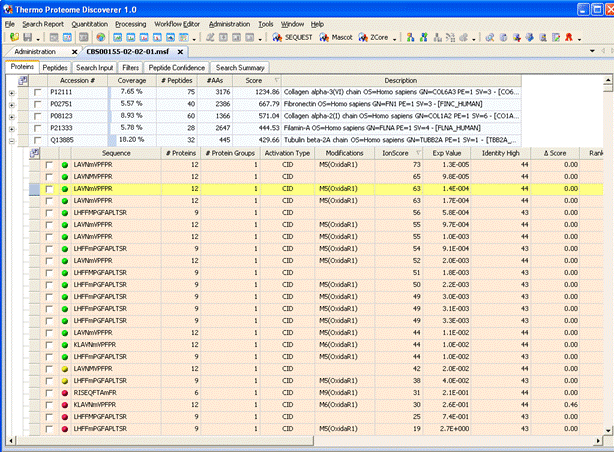614x452 pixels.
Task: Click the horizontal scrollbar right arrow
Action: click(x=598, y=441)
